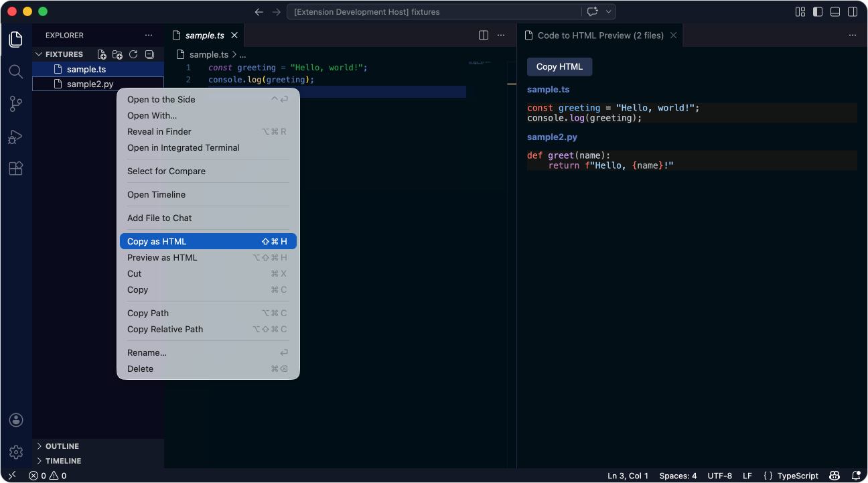Click the sample2.py heading in preview
The height and width of the screenshot is (483, 868).
pos(552,137)
